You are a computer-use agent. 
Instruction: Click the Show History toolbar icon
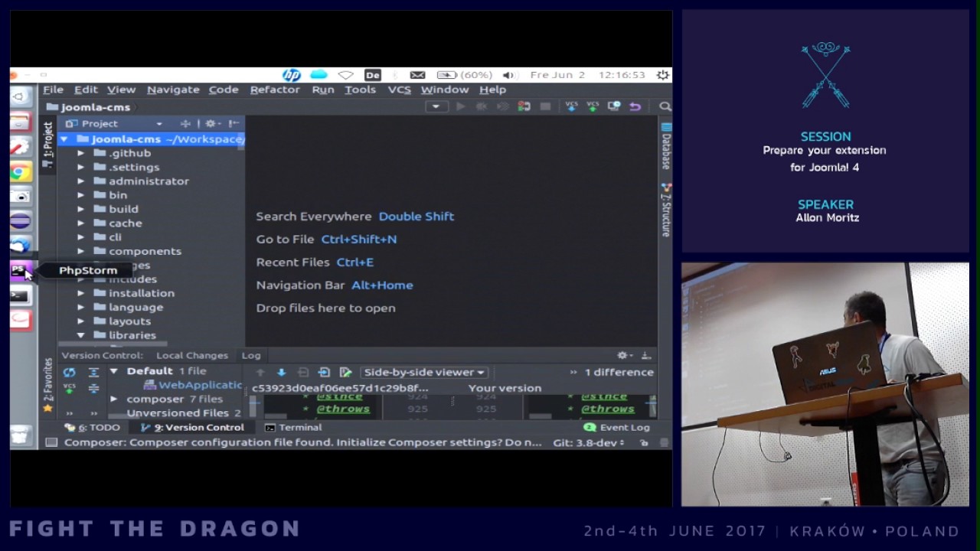(613, 106)
